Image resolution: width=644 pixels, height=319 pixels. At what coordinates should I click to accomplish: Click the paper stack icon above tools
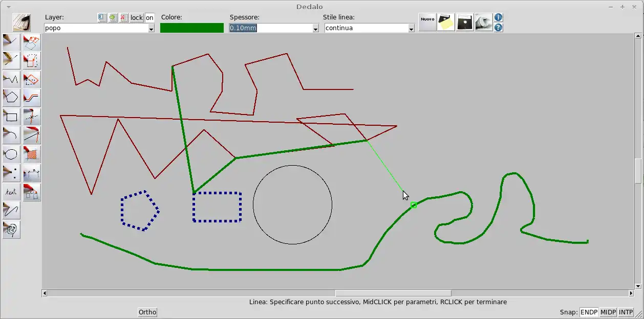[22, 22]
